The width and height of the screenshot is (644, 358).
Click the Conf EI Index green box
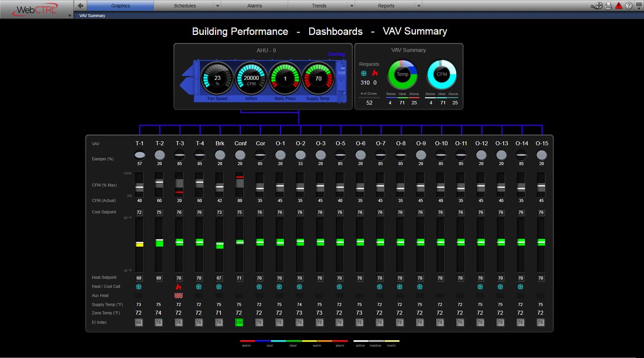[x=240, y=322]
